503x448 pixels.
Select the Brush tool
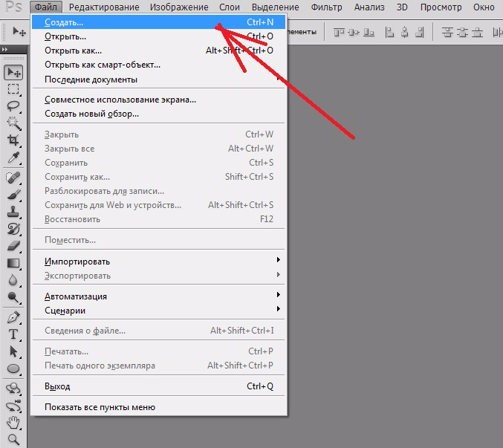(x=13, y=195)
